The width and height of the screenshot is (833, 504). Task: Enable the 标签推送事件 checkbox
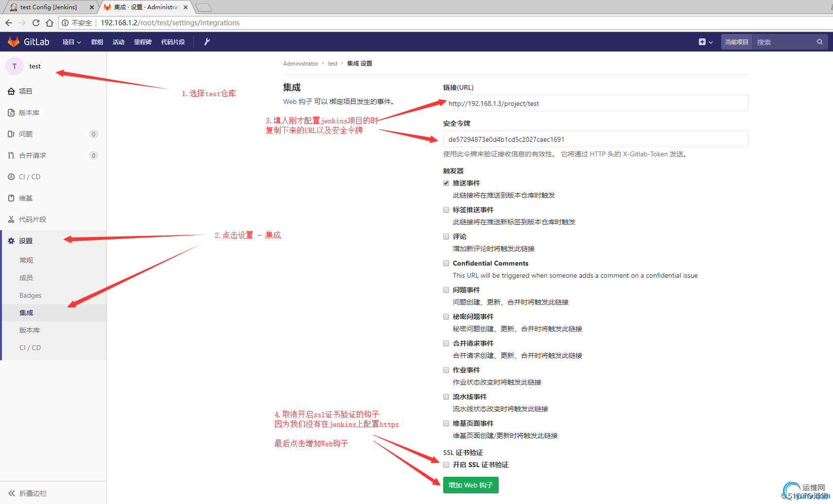tap(446, 210)
